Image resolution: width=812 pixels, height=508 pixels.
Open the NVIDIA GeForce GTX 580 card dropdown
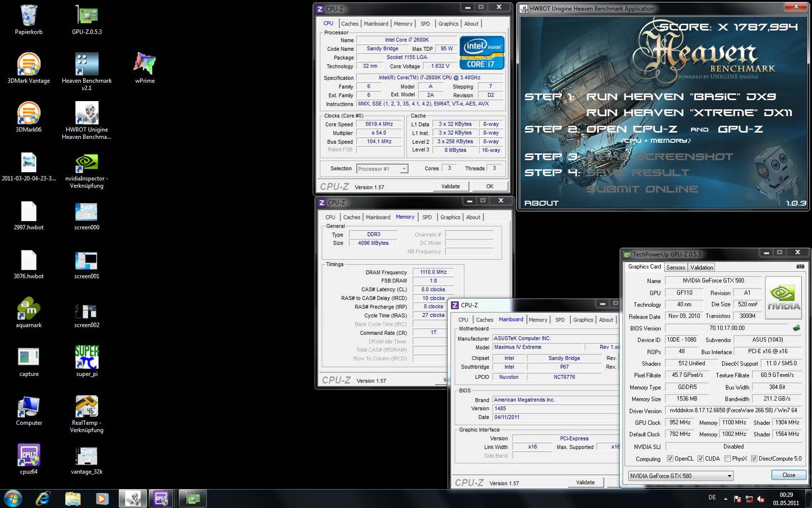681,476
